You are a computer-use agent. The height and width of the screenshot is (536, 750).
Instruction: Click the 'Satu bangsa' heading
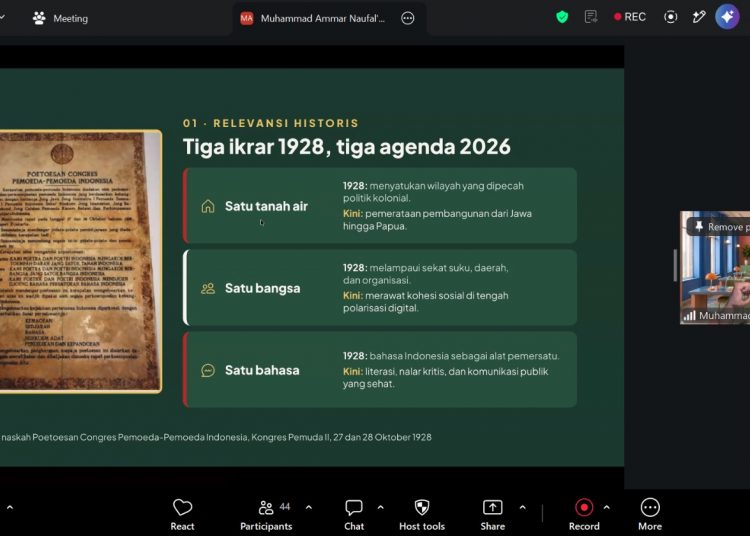coord(263,288)
